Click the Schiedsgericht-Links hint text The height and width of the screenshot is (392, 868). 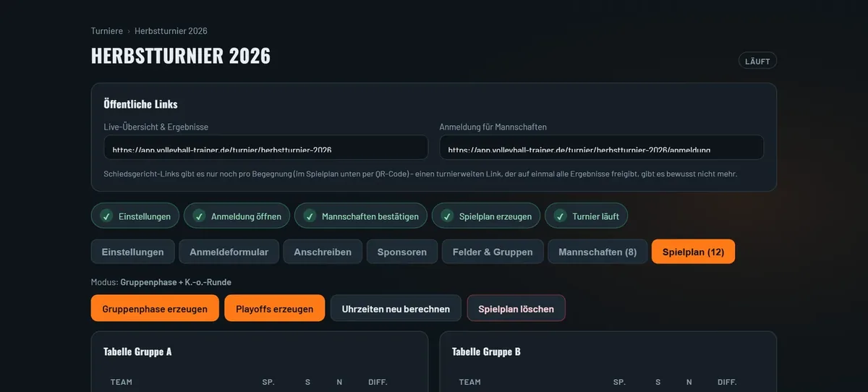click(x=421, y=174)
